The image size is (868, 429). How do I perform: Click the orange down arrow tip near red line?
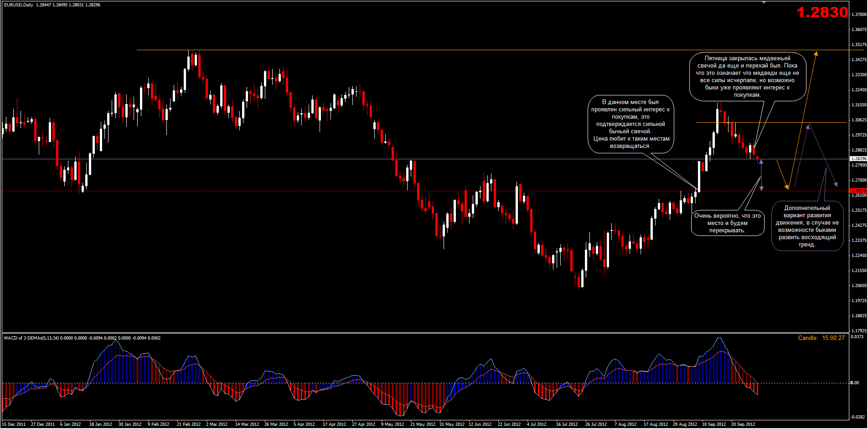click(787, 187)
